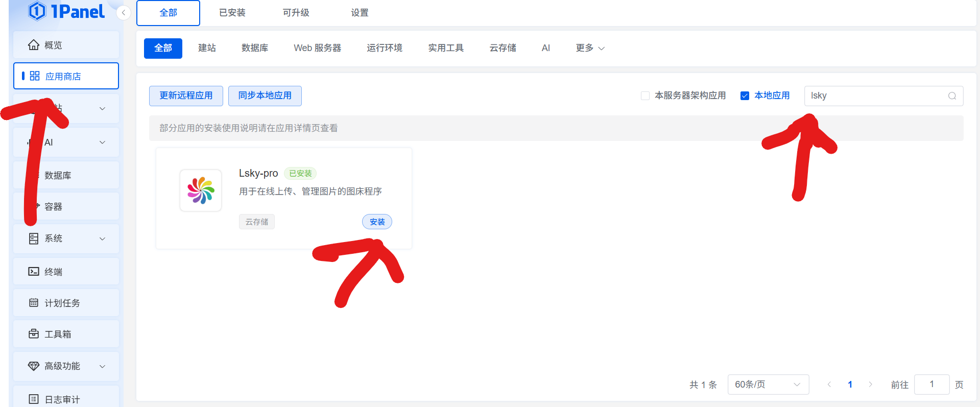This screenshot has width=980, height=407.
Task: Select the 实用工具 category
Action: (446, 48)
